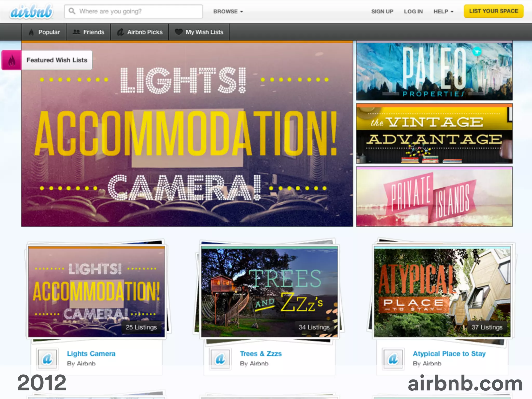Image resolution: width=532 pixels, height=399 pixels.
Task: Click the people icon beside Friends
Action: pyautogui.click(x=76, y=32)
